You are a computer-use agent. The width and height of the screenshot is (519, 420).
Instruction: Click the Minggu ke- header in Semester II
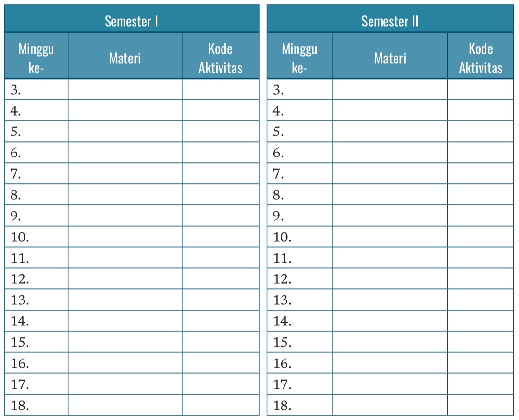(299, 58)
